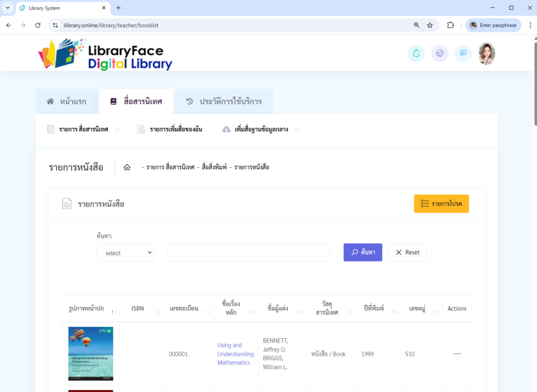Open ประวัติการใช้บริการ tab
Screen dimensions: 537x392
(224, 102)
